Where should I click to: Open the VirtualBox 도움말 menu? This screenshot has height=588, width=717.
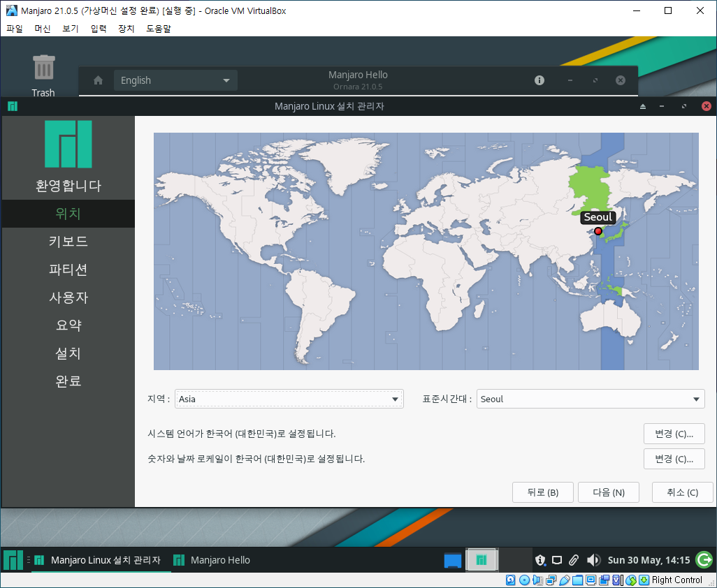click(x=158, y=29)
